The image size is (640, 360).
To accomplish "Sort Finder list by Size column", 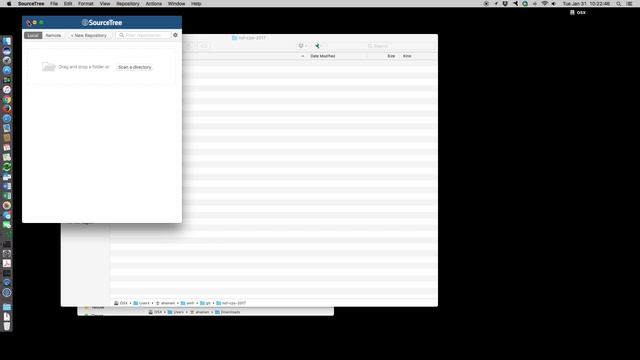I will pos(391,56).
